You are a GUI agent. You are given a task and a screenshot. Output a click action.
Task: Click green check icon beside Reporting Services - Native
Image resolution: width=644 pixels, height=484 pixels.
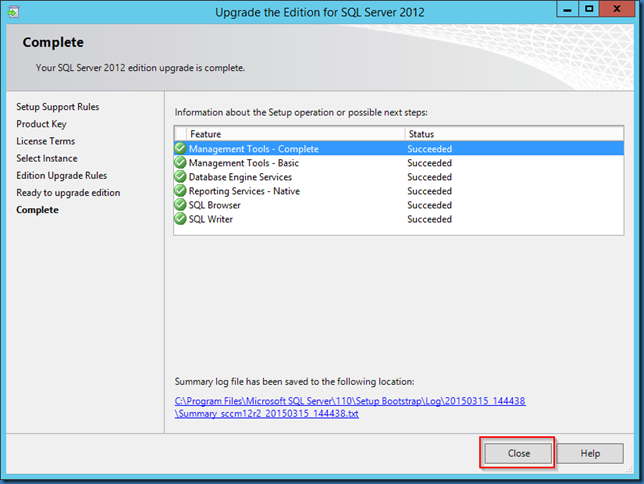coord(180,191)
